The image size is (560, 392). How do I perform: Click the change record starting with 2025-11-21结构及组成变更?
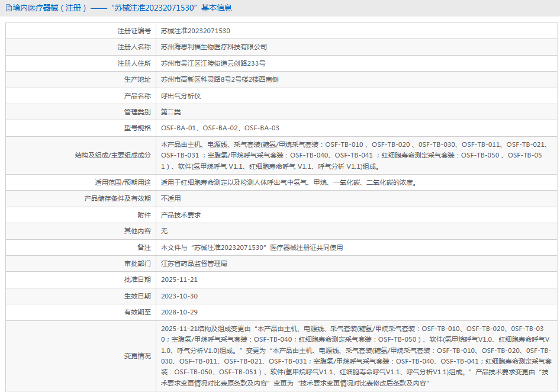coord(356,356)
